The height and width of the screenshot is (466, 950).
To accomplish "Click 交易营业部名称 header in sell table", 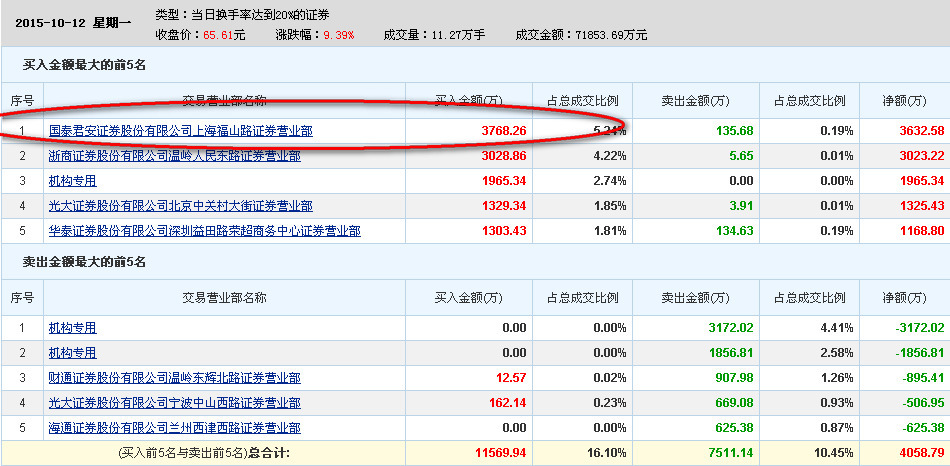I will 225,298.
